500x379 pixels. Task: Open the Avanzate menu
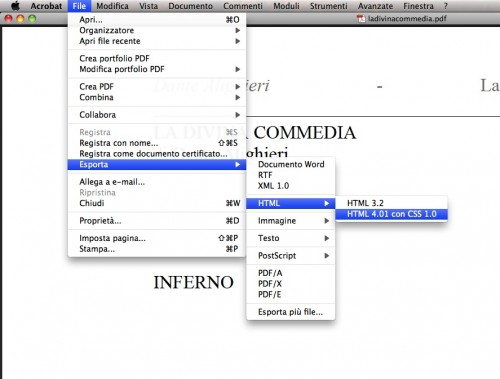coord(375,6)
